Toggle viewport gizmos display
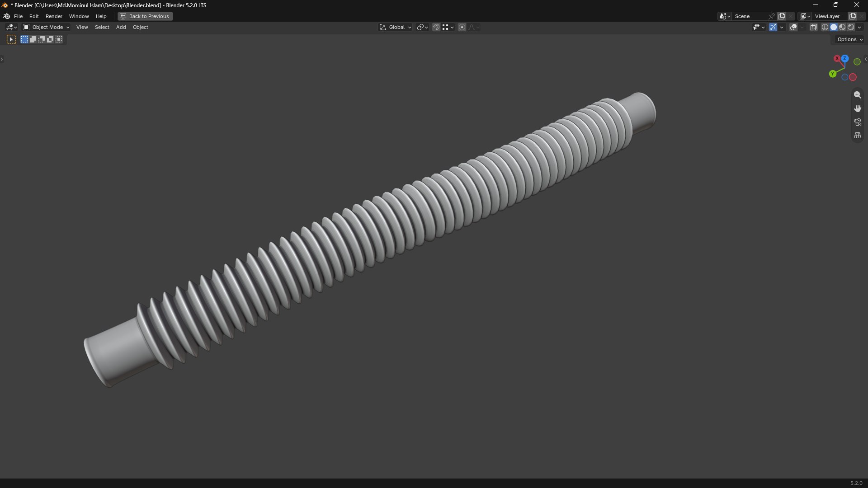868x488 pixels. point(773,28)
